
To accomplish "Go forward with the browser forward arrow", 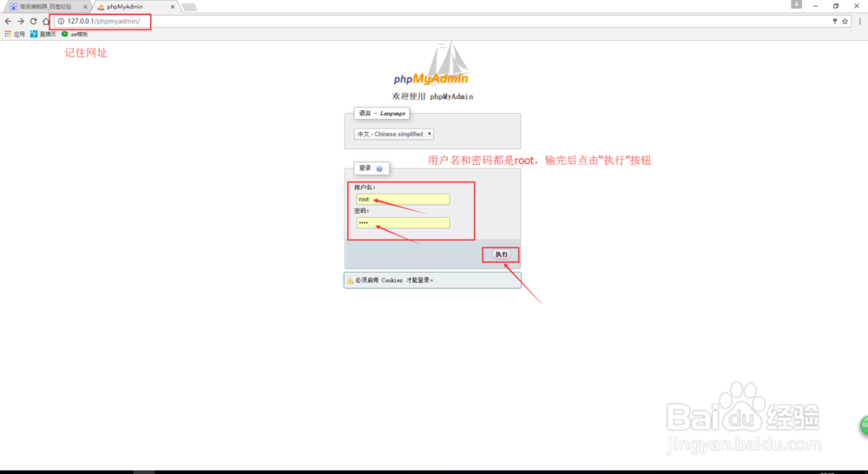I will (21, 21).
